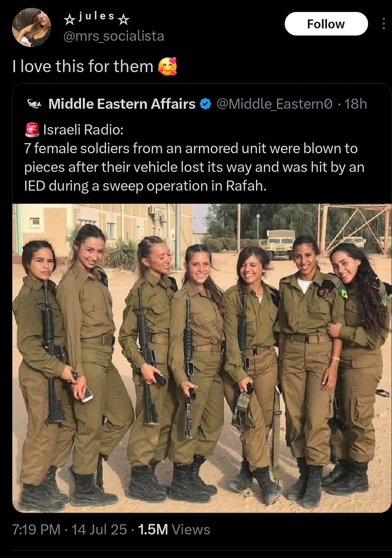Open the jules display name profile link

tap(96, 16)
